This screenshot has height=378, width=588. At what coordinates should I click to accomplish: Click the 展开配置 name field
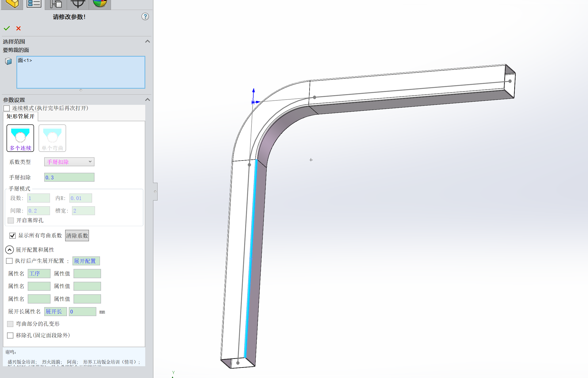coord(86,261)
